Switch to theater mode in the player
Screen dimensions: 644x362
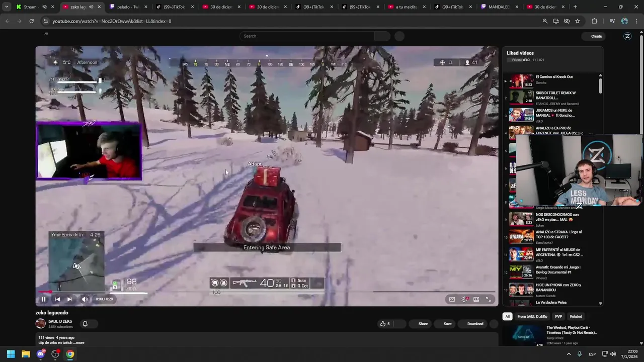tap(476, 299)
